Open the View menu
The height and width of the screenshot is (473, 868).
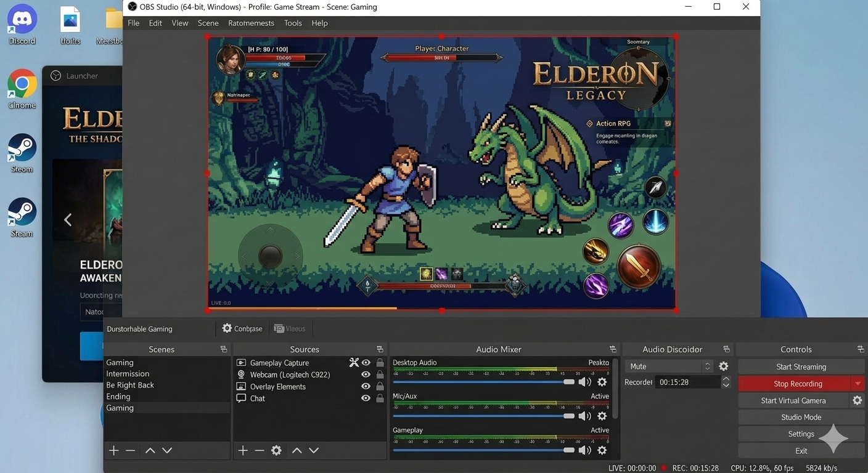pos(180,23)
